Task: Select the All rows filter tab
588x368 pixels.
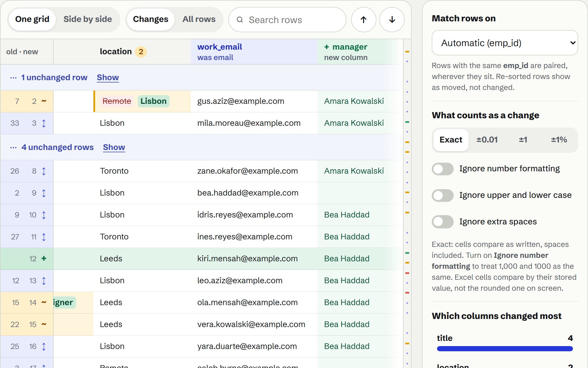Action: click(x=199, y=19)
